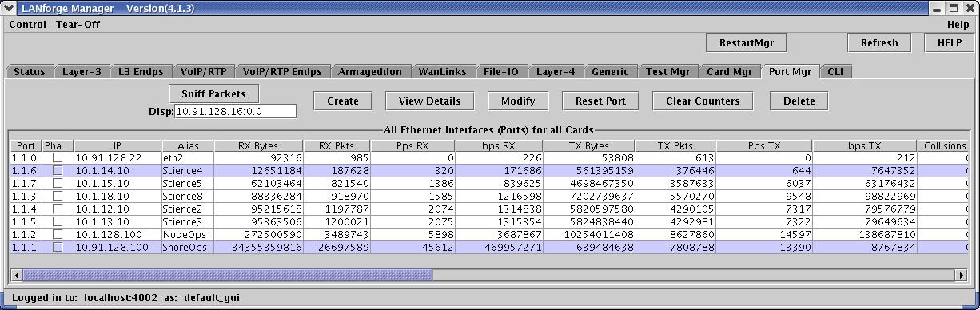Open the Control menu

tap(27, 25)
